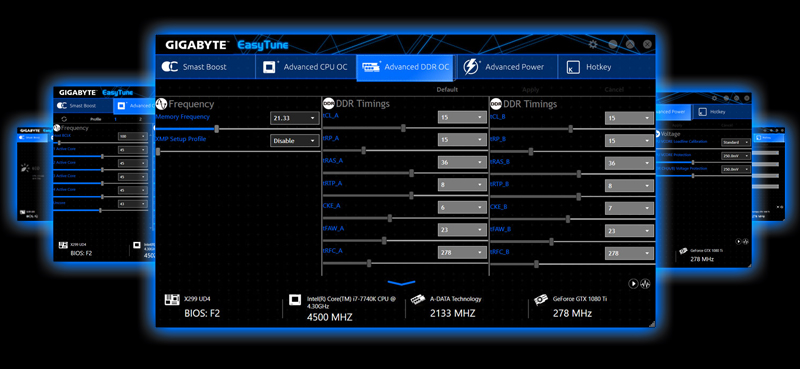800x369 pixels.
Task: Switch to the Advanced CPU OC tab
Action: tap(306, 67)
